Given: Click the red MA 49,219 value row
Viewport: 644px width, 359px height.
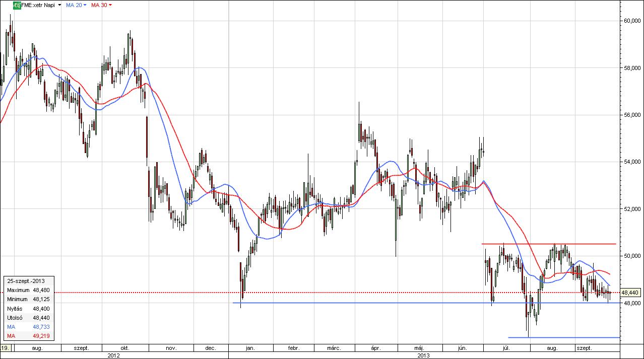Looking at the screenshot, I should [x=28, y=336].
